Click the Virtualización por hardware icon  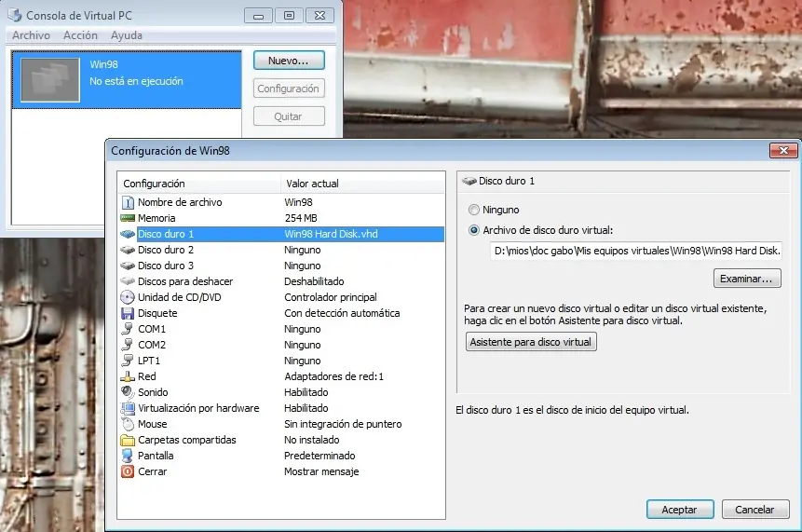point(128,408)
